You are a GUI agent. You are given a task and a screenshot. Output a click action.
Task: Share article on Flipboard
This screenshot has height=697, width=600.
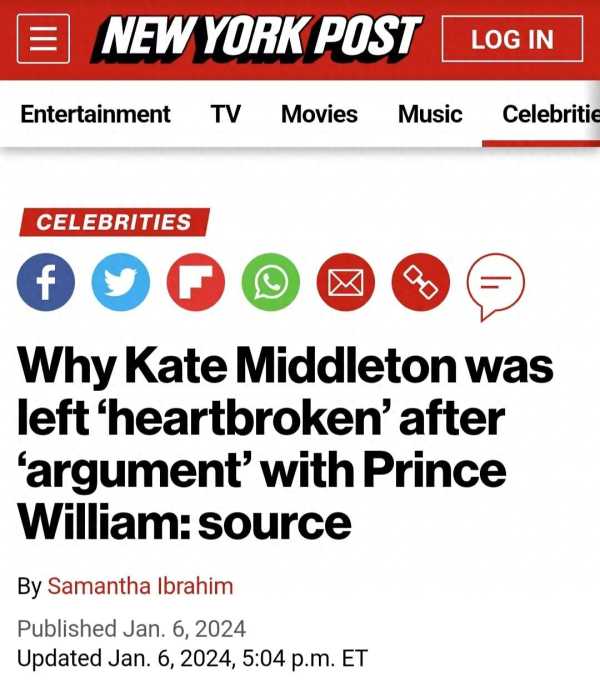[x=196, y=282]
